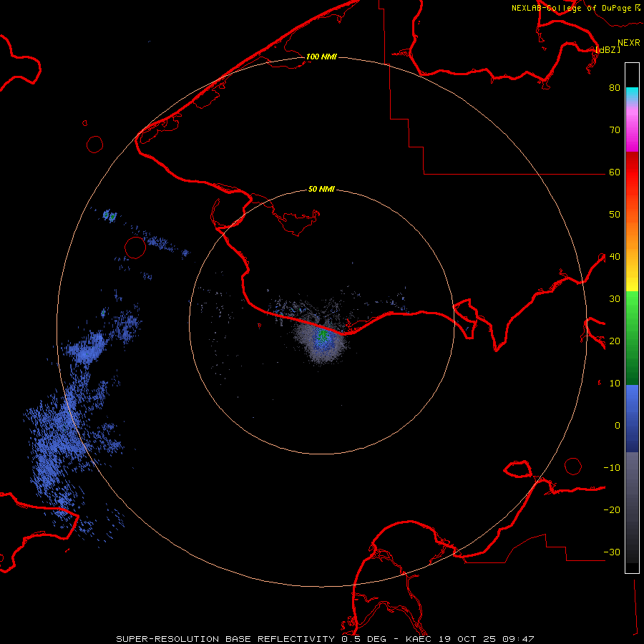644x644 pixels.
Task: Click the 'NEXR' label above the color bar
Action: tap(629, 43)
